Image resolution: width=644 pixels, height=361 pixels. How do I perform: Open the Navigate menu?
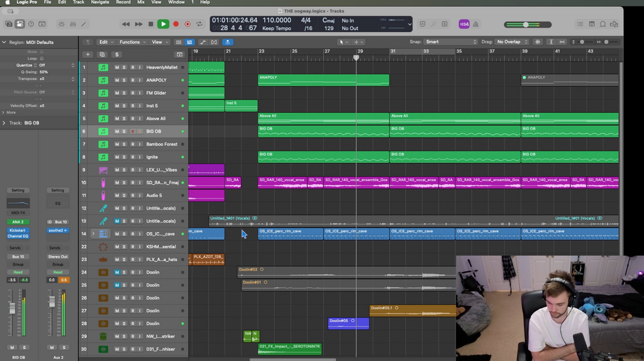[x=100, y=2]
